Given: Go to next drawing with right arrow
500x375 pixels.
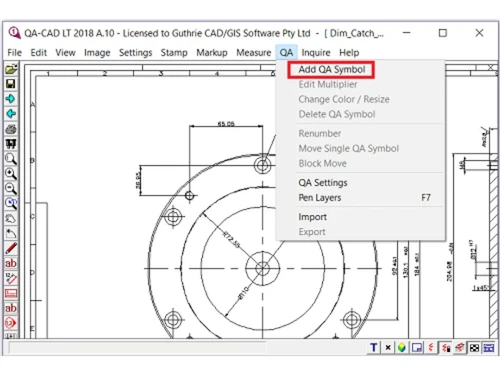Looking at the screenshot, I should [x=11, y=99].
